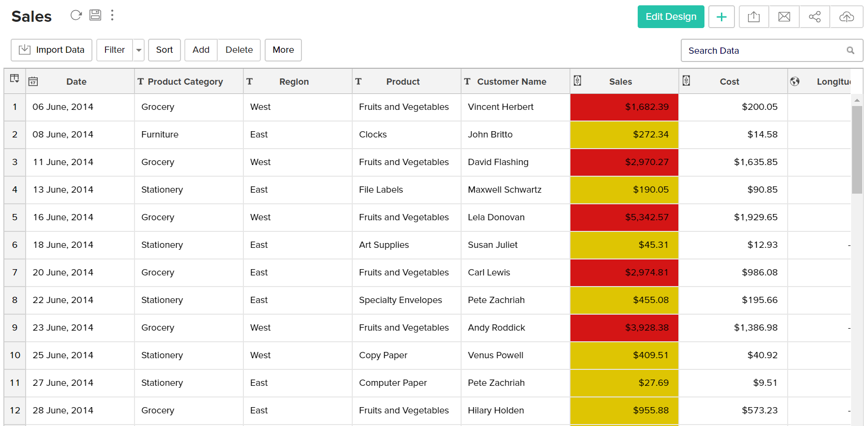Click the Add button
This screenshot has height=426, width=868.
click(201, 50)
